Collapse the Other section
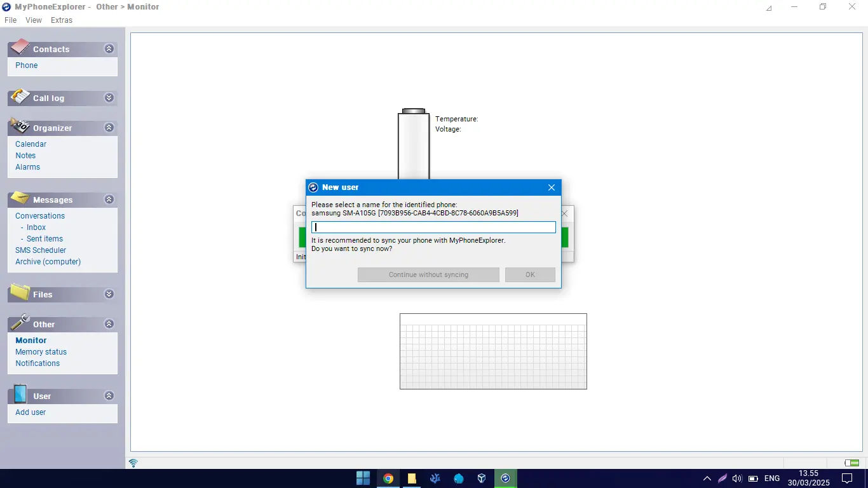The width and height of the screenshot is (868, 488). pos(109,324)
